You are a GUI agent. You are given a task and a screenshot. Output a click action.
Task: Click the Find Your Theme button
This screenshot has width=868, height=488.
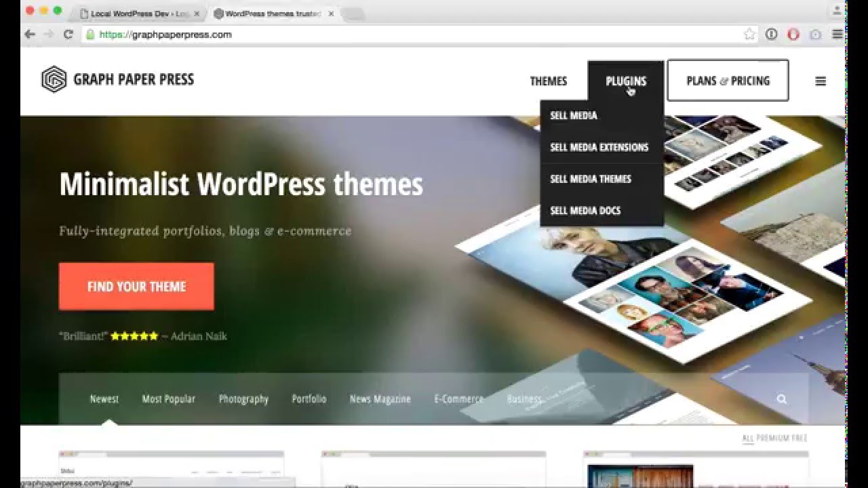(x=136, y=287)
